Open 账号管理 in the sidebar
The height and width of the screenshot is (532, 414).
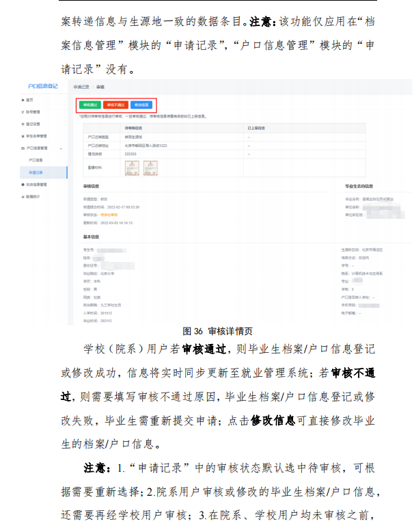(33, 112)
